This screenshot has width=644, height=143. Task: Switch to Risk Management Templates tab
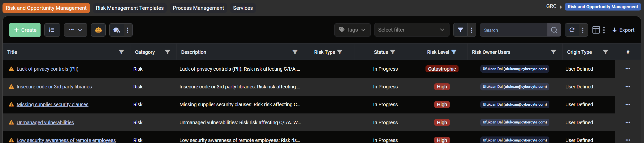pyautogui.click(x=130, y=8)
